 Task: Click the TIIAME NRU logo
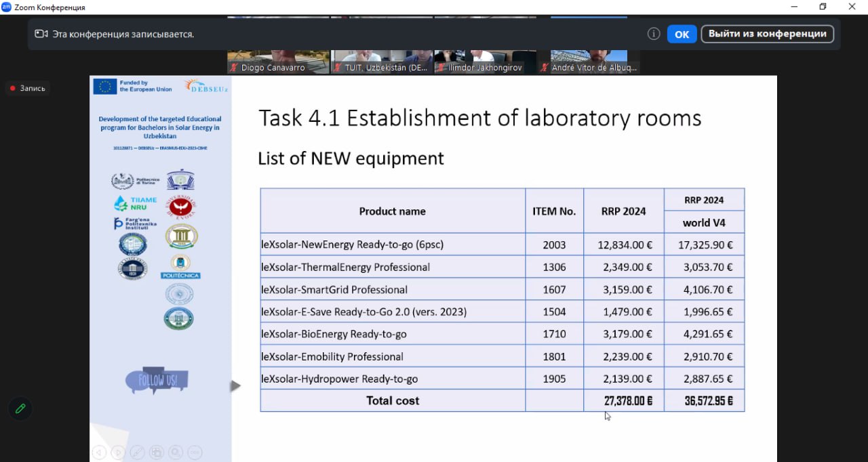[136, 203]
